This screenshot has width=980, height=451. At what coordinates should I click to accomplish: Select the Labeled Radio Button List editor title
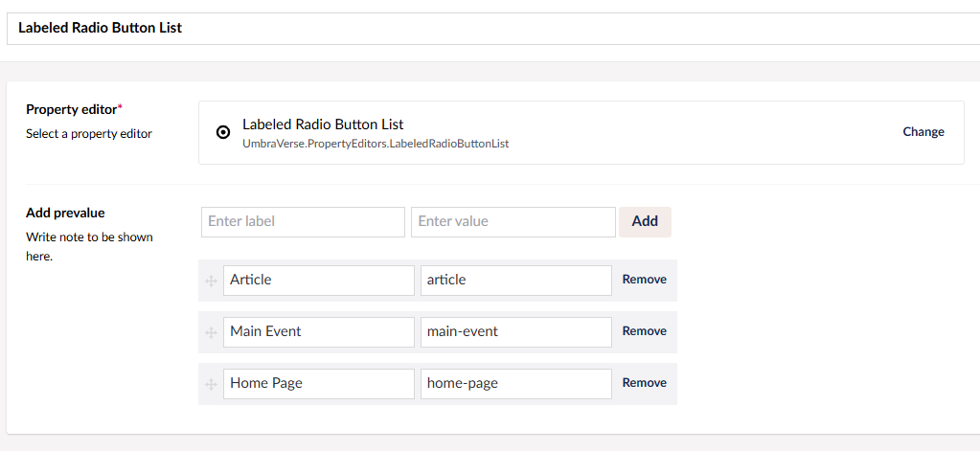pos(323,124)
